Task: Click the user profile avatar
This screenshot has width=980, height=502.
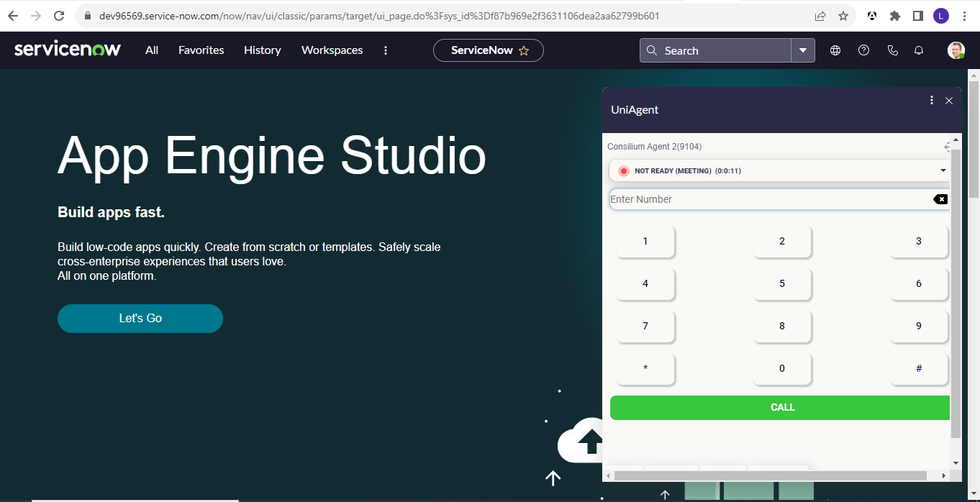Action: pyautogui.click(x=956, y=50)
